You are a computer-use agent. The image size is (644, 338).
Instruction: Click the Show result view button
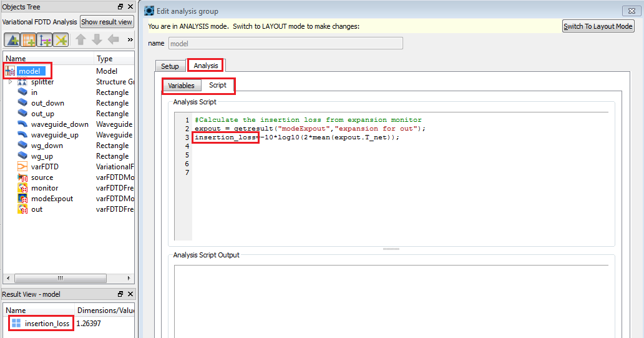tap(107, 22)
